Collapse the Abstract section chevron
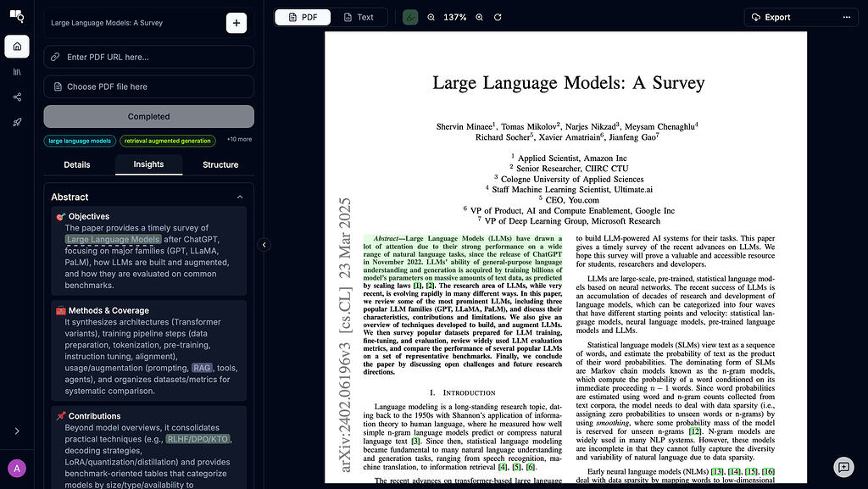The image size is (868, 489). click(x=240, y=197)
